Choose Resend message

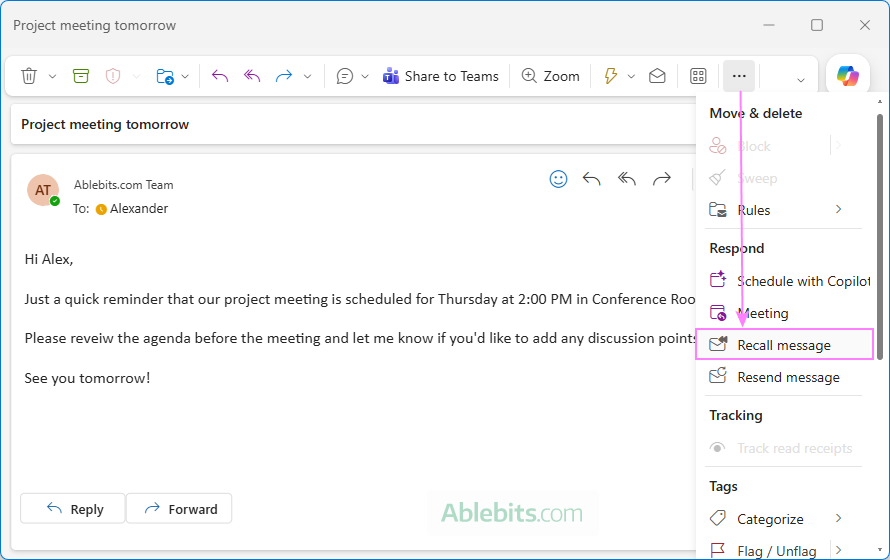pos(783,377)
